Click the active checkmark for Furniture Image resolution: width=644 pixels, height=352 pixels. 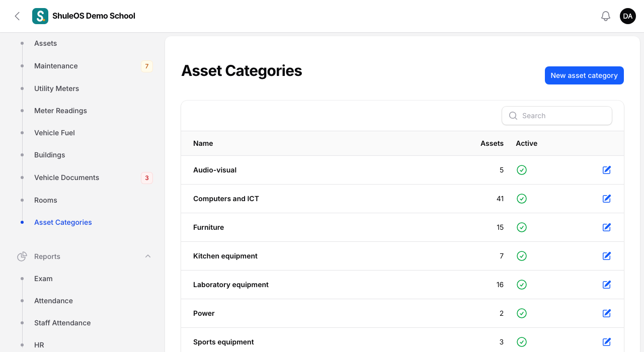pyautogui.click(x=522, y=227)
